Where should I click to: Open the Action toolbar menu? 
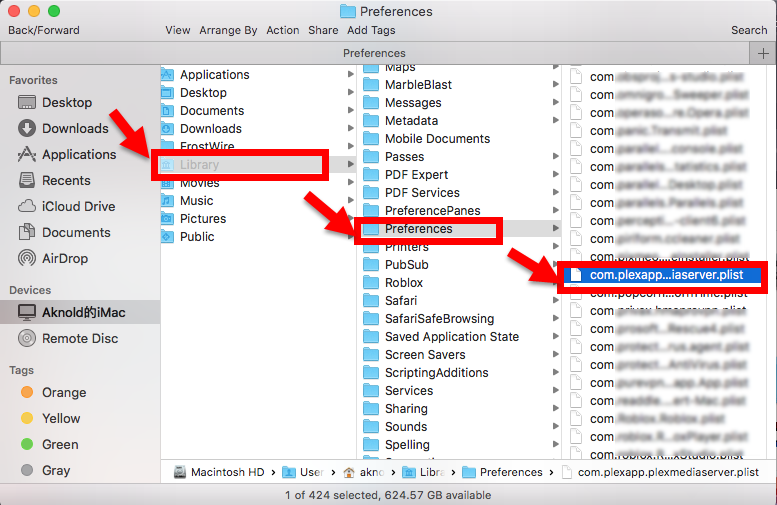click(283, 30)
